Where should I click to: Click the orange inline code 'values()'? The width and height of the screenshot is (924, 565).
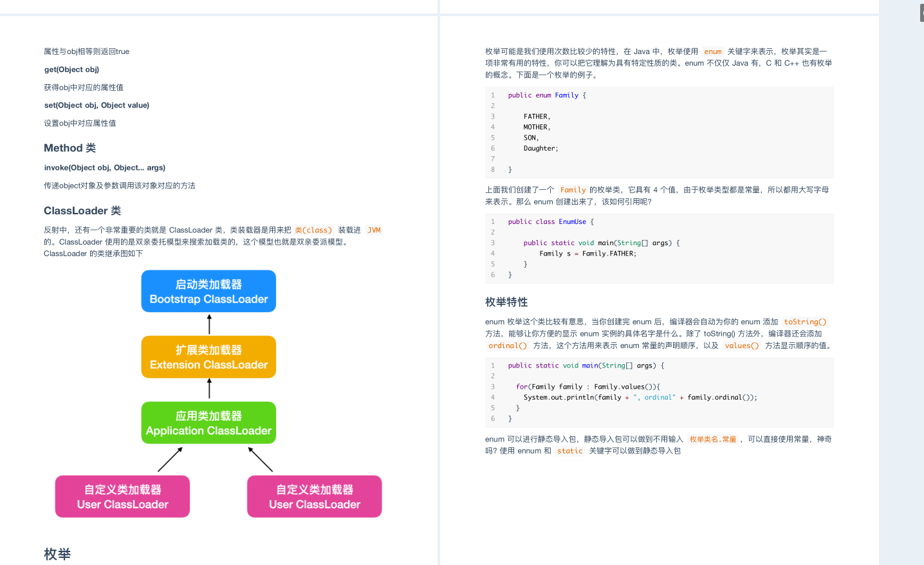(x=741, y=346)
